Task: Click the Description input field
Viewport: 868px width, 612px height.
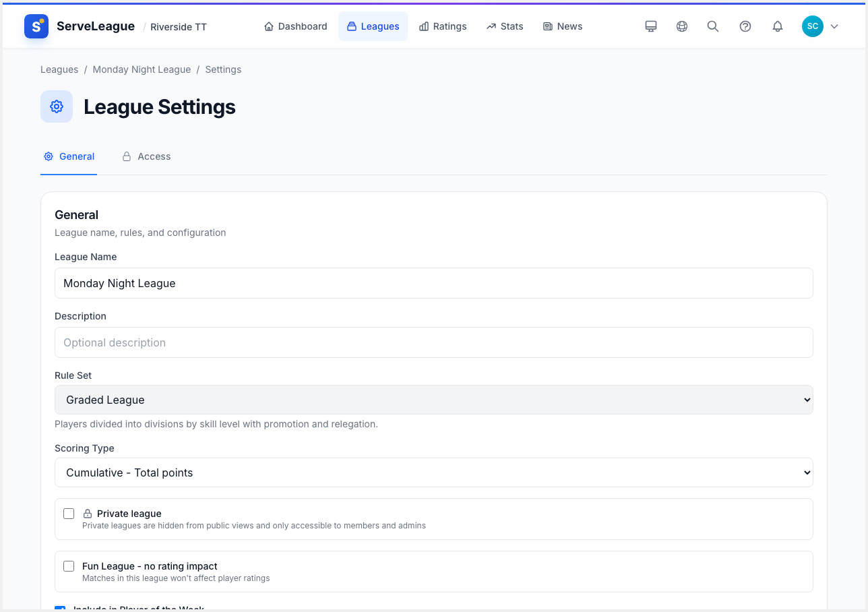Action: tap(434, 342)
